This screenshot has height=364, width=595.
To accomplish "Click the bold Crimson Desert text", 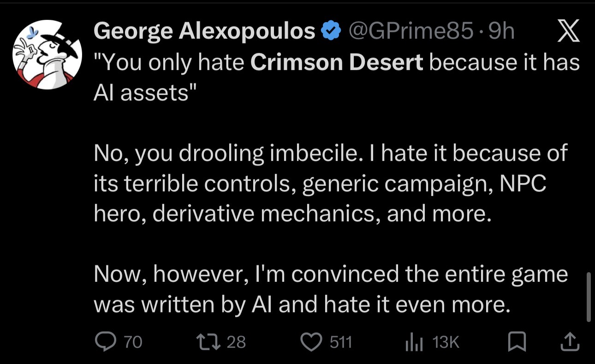I will [337, 62].
